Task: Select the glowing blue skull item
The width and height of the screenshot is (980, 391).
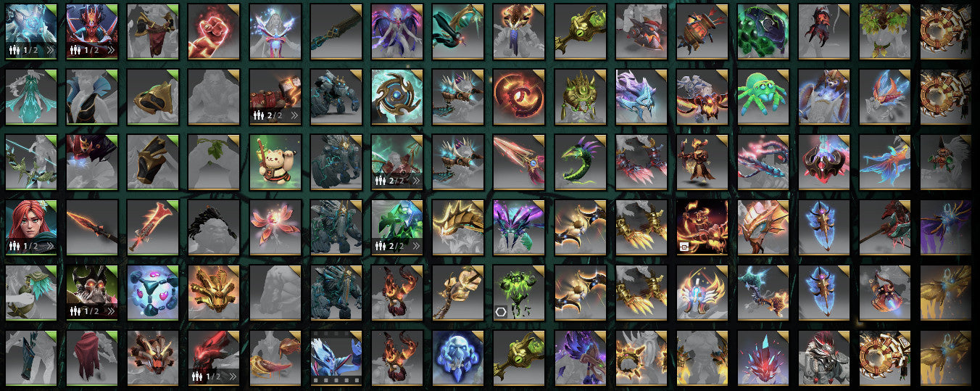Action: [x=458, y=358]
